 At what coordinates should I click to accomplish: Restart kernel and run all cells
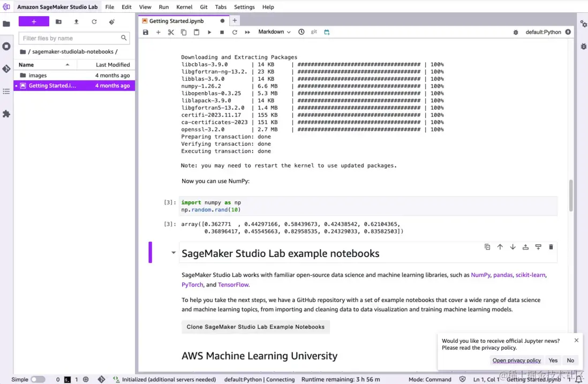(x=247, y=32)
